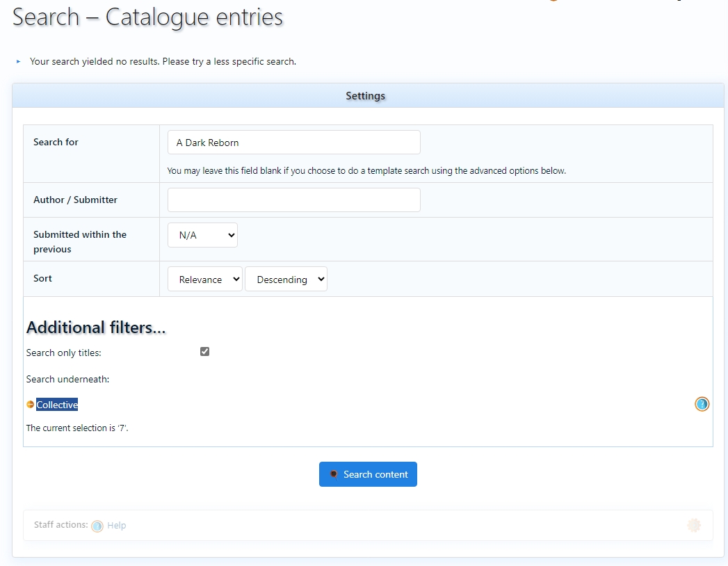Click the Author / Submitter input field

pyautogui.click(x=293, y=200)
